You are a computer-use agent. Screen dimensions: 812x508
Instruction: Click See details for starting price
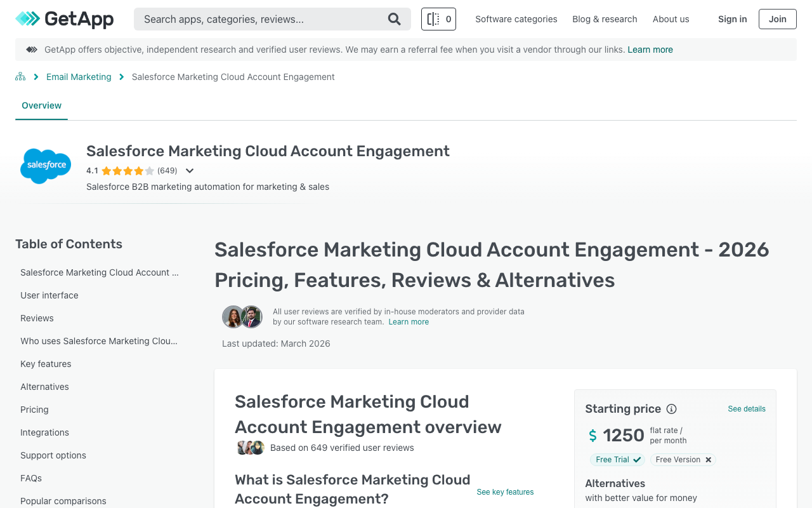click(x=747, y=409)
